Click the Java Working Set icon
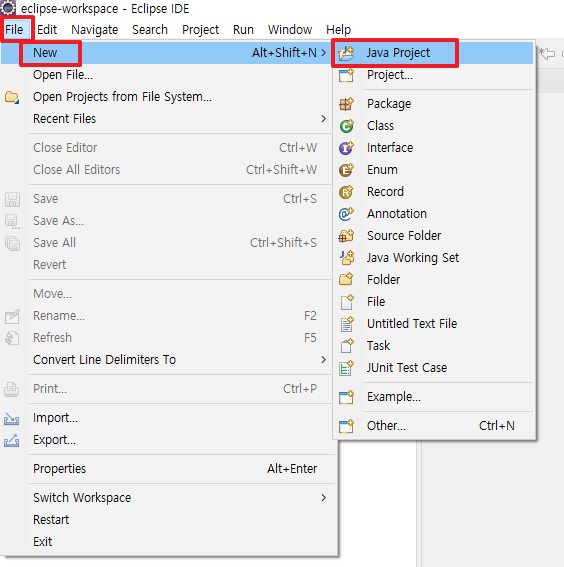The image size is (564, 567). 346,258
